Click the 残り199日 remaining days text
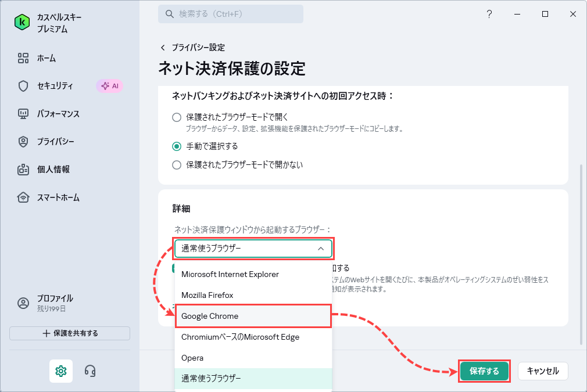 51,309
